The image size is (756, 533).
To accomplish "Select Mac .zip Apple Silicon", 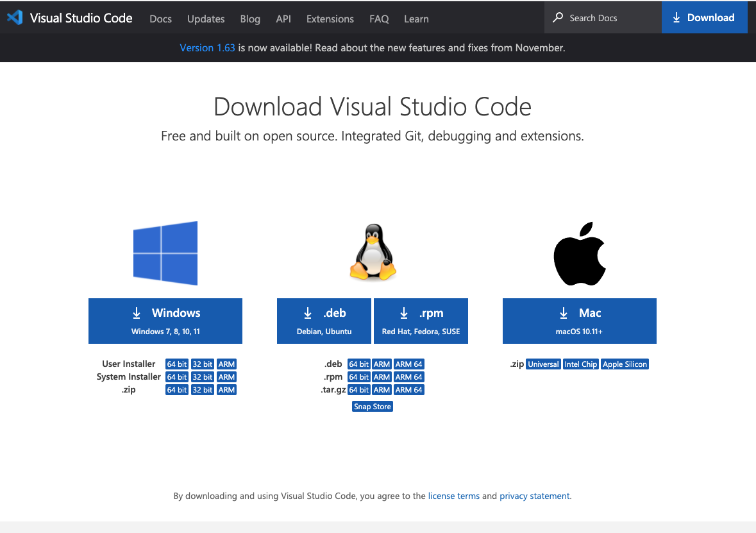I will 625,364.
